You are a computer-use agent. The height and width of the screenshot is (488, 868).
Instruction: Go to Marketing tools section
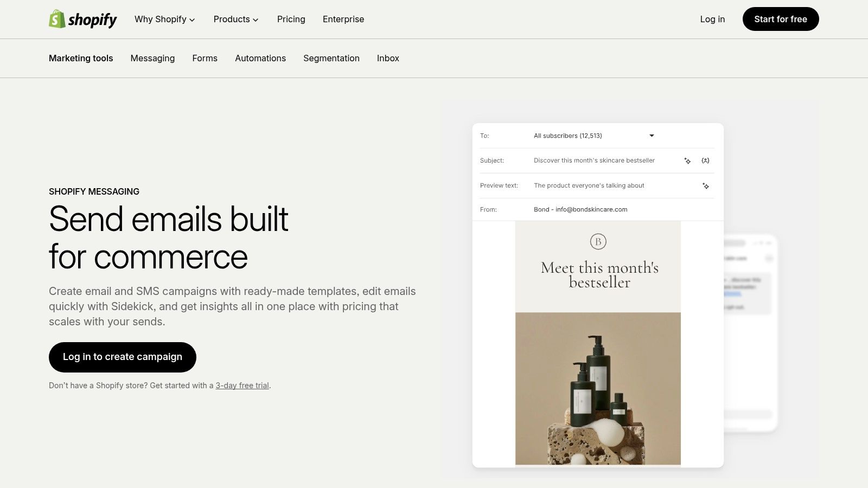[x=81, y=58]
